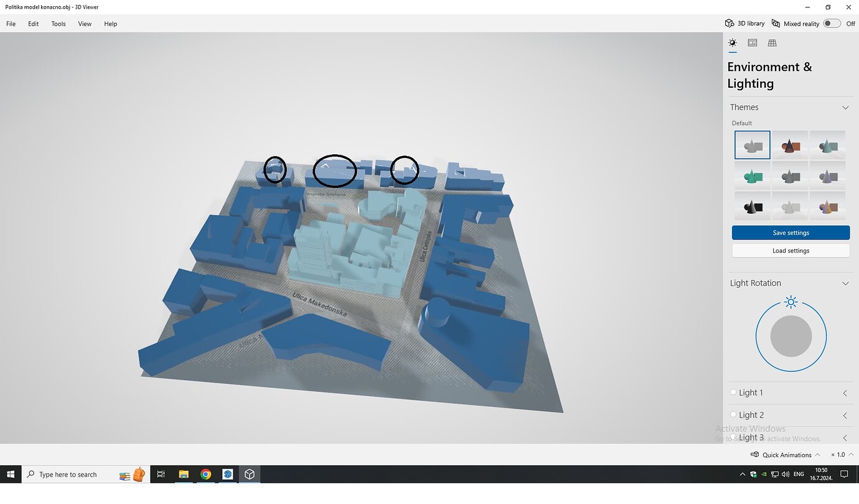Open the Quick Animations list

pos(817,454)
